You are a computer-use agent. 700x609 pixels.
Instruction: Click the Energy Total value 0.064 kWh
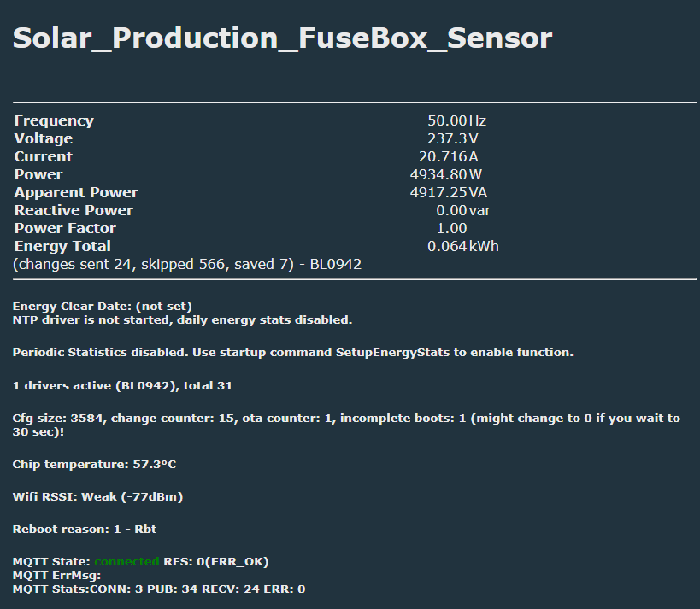[x=462, y=247]
